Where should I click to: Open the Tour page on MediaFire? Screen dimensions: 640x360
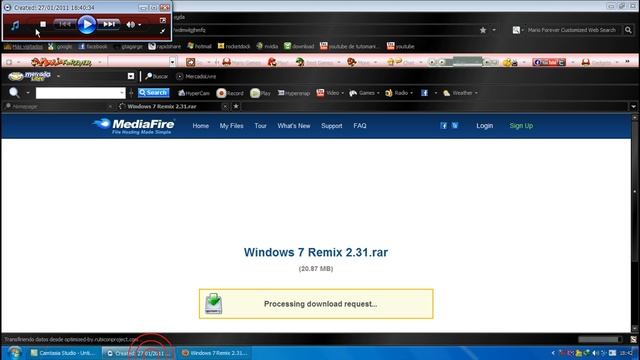260,126
